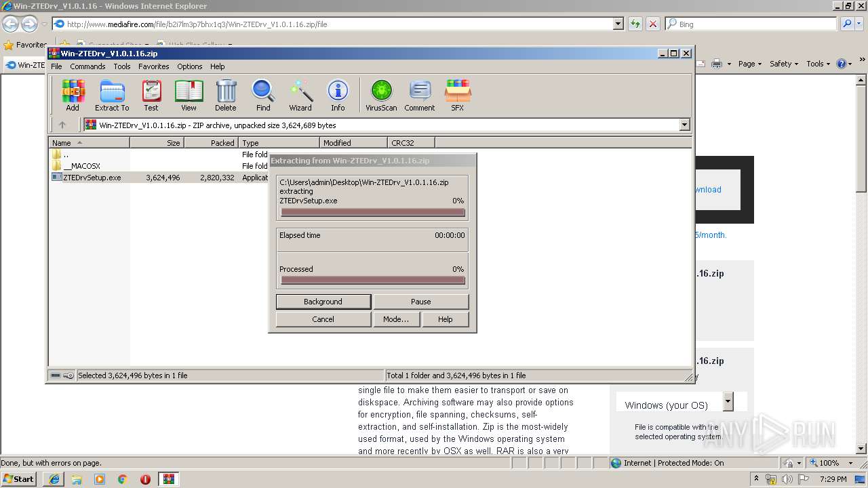Screen dimensions: 868x488
Task: Launch the Wizard icon
Action: click(300, 95)
